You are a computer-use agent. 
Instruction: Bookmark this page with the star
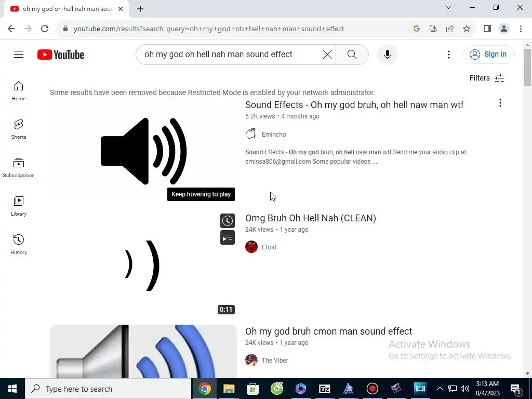click(467, 29)
